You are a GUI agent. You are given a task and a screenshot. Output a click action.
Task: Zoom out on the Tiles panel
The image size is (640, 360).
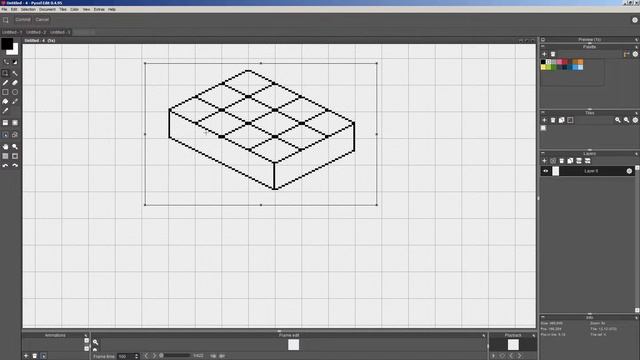point(626,120)
